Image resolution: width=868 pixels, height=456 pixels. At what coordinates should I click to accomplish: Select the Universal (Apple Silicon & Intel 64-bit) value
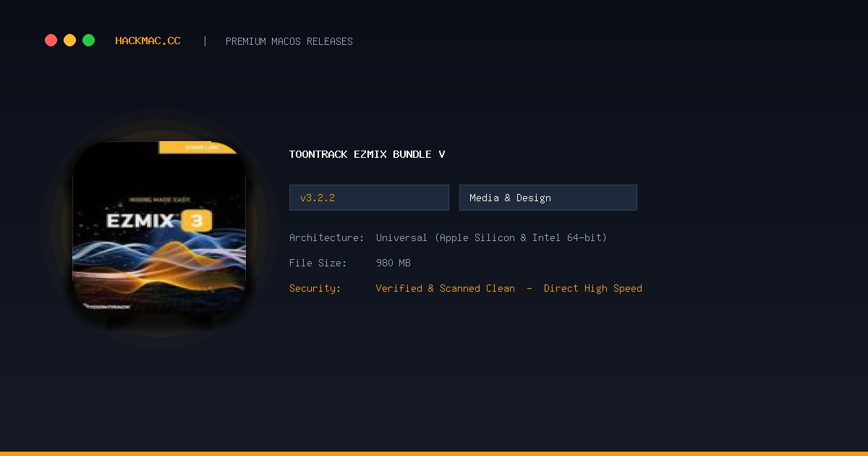tap(491, 237)
